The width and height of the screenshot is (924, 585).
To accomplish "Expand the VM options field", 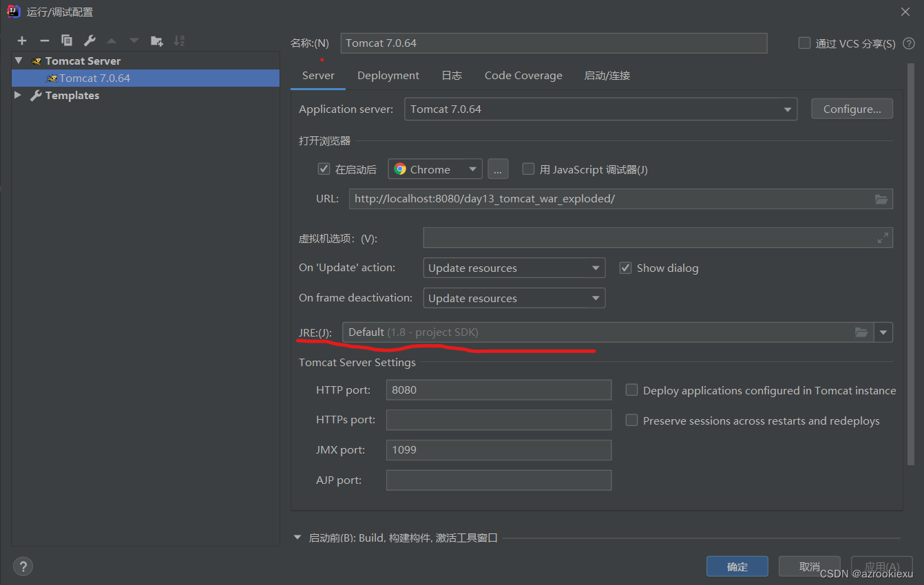I will click(x=883, y=238).
